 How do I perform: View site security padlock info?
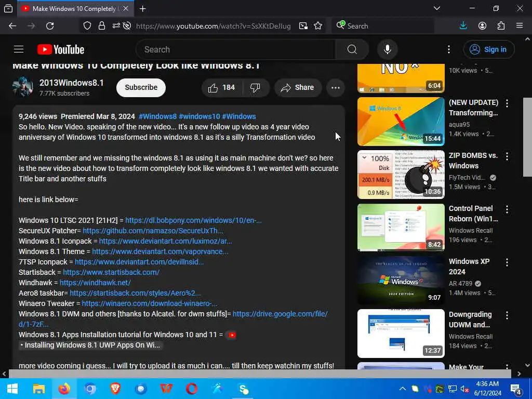pos(101,26)
